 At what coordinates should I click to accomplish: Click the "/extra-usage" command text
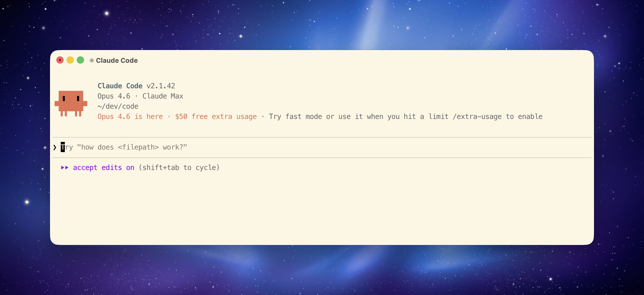477,117
